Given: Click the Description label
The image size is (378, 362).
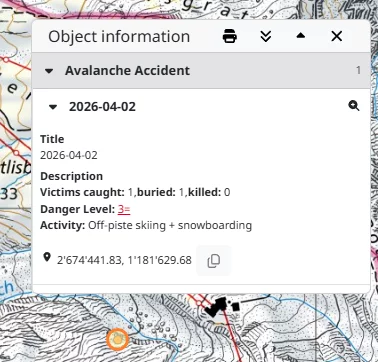Looking at the screenshot, I should [x=71, y=176].
